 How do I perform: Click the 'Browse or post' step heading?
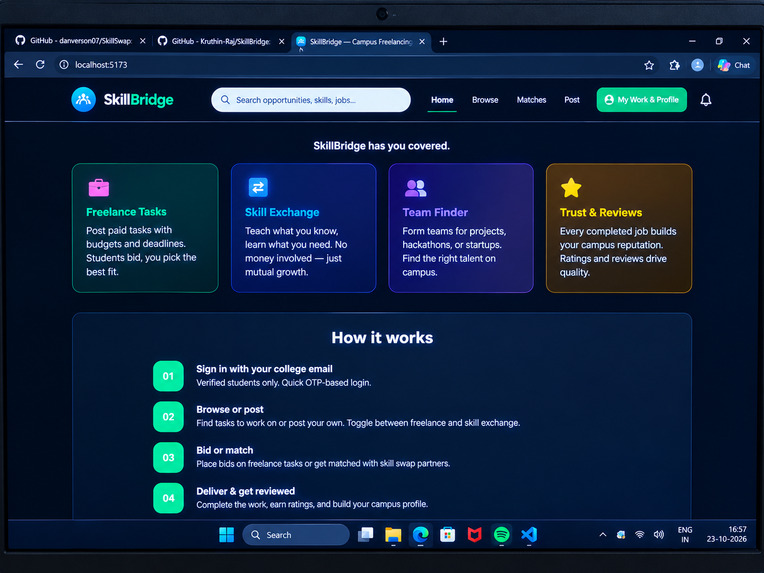coord(229,409)
